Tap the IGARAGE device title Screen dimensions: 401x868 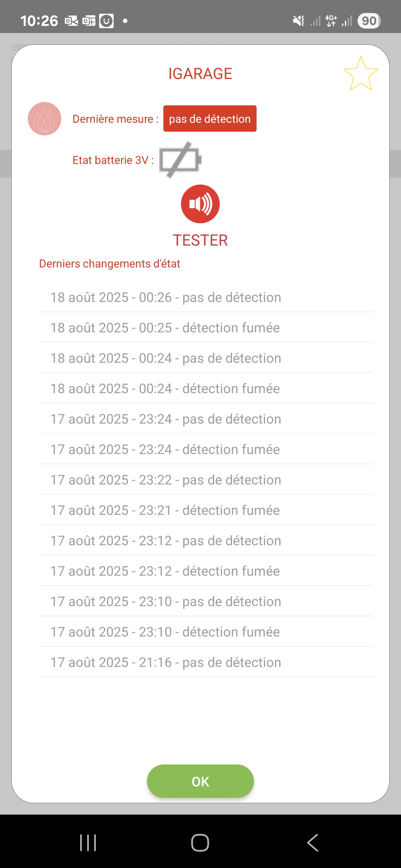pos(200,74)
